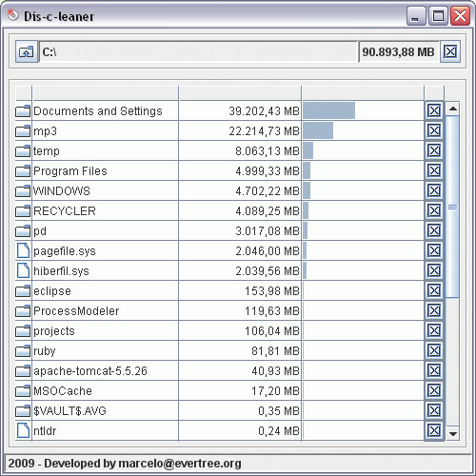This screenshot has height=476, width=476.
Task: Select the ruby folder name
Action: pos(45,351)
